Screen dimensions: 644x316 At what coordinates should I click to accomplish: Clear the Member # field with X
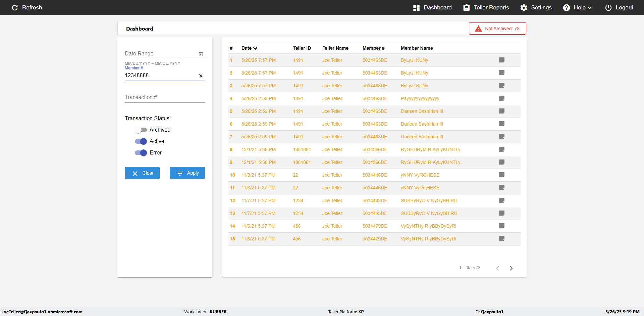(201, 76)
